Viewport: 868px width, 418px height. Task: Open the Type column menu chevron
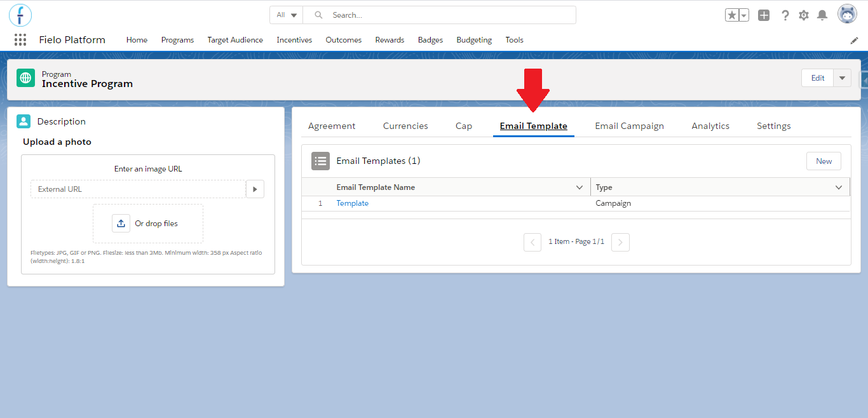[x=838, y=187]
